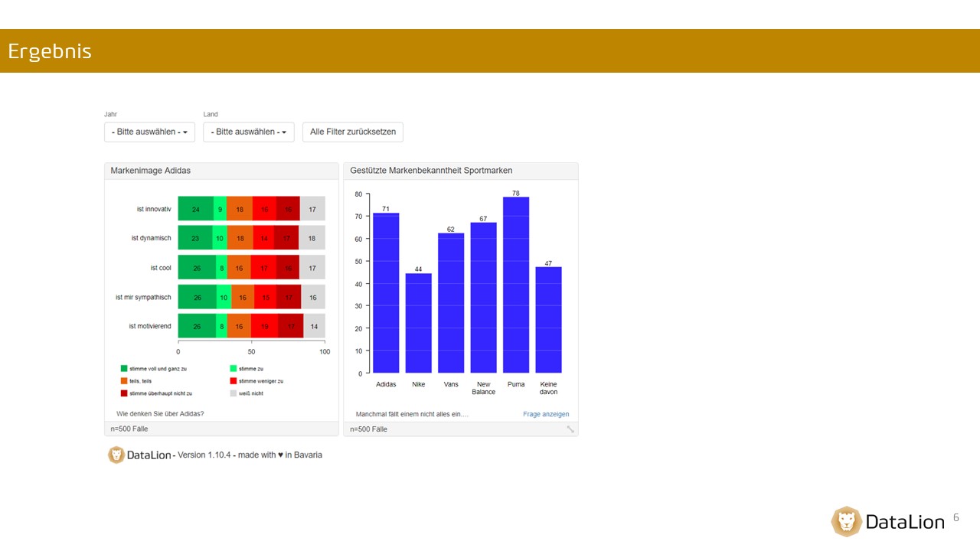Screen dimensions: 980x551
Task: Toggle legend swatch stimme überhaupt nicht zu
Action: pyautogui.click(x=124, y=393)
